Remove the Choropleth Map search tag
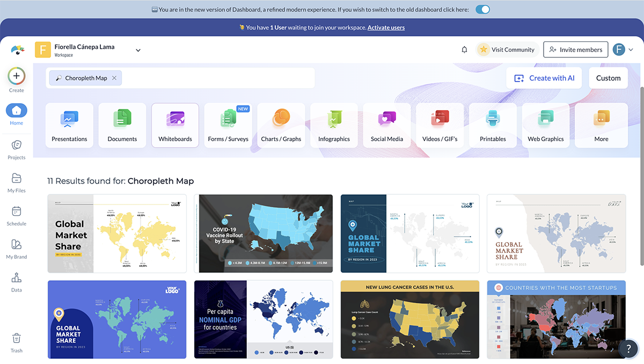644x364 pixels. point(114,77)
